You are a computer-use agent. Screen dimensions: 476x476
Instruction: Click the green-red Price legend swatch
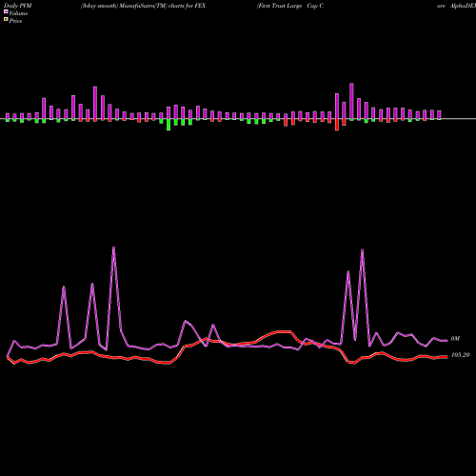point(6,20)
